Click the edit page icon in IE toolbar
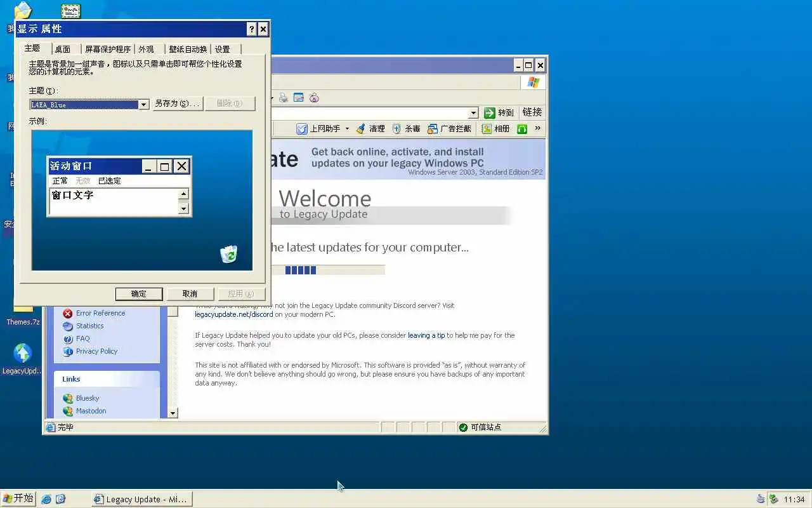 click(x=298, y=98)
